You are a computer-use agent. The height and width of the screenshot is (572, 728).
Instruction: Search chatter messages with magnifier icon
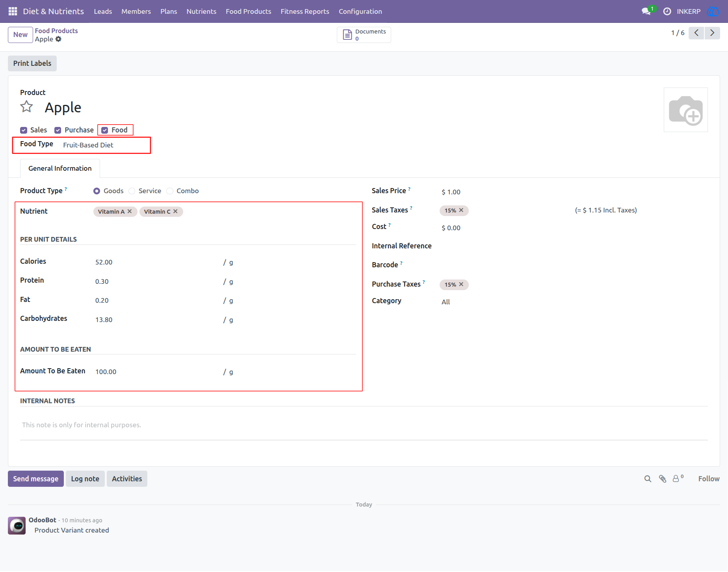(x=648, y=479)
